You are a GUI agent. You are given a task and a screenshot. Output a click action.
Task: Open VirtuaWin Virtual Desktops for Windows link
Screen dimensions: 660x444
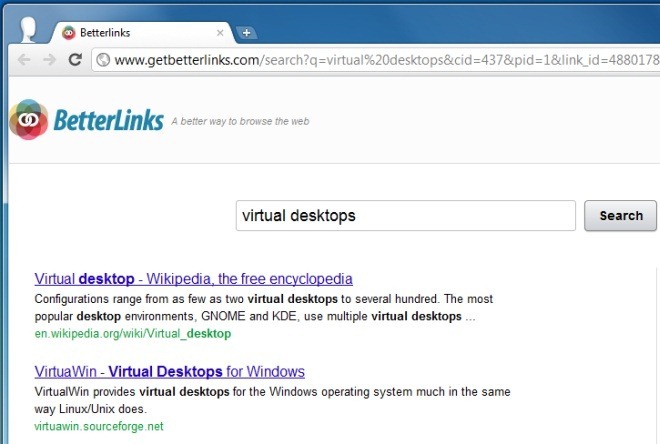coord(170,372)
